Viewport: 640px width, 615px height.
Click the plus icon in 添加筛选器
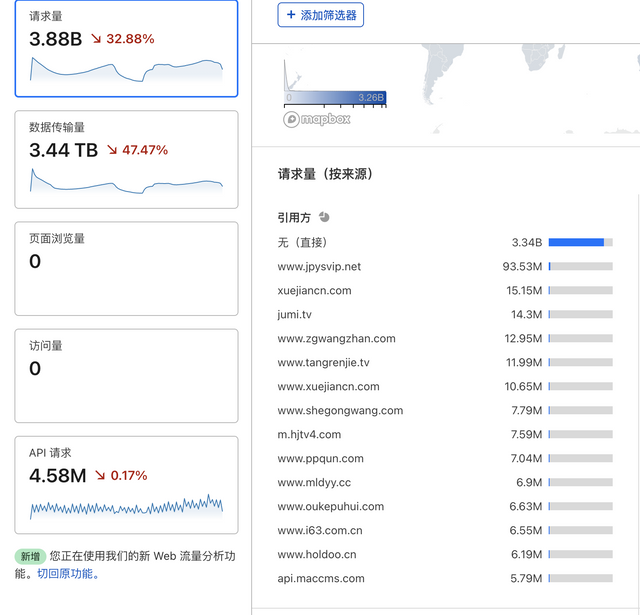coord(291,15)
